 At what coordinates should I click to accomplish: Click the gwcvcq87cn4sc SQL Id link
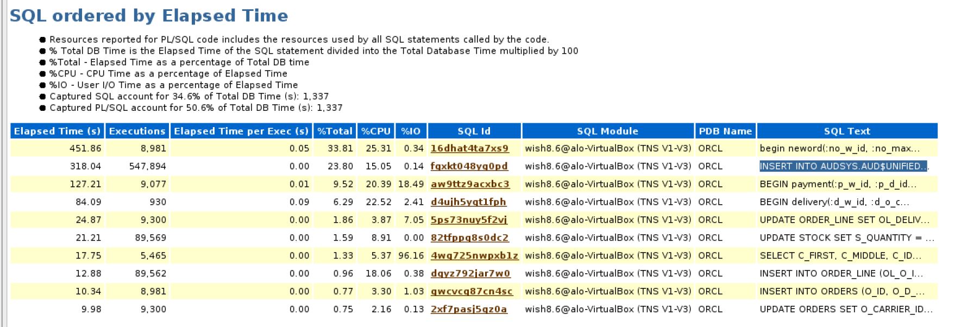(472, 292)
